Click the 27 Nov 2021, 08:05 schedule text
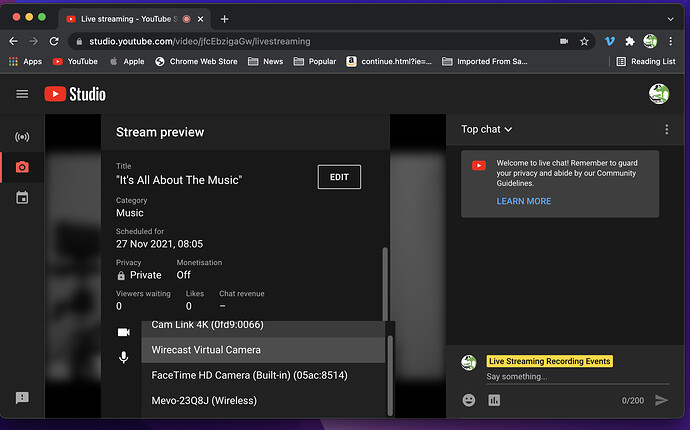 tap(159, 244)
